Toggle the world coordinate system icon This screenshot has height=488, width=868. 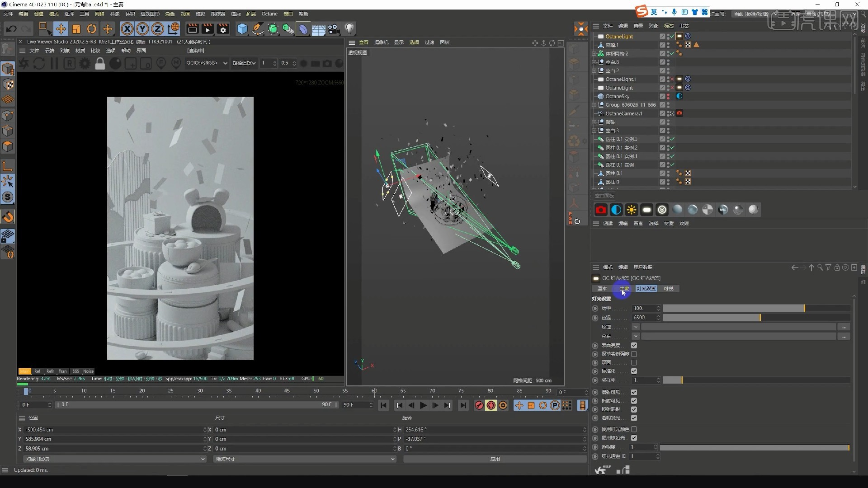click(x=173, y=29)
